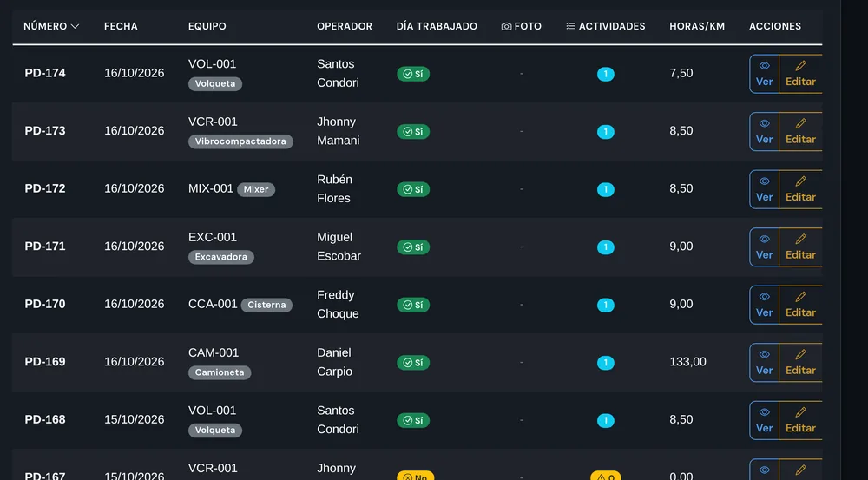Select report number PD-169
The height and width of the screenshot is (480, 868).
[x=45, y=362]
